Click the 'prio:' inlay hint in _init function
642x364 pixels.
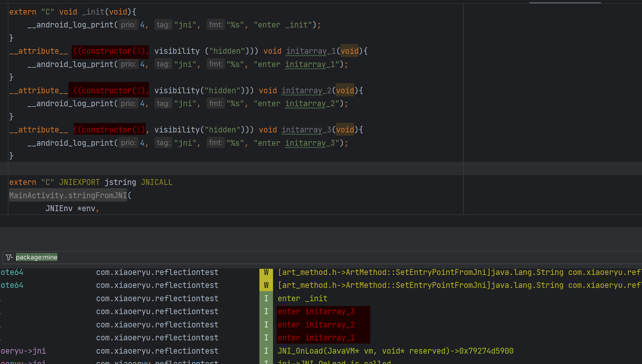point(128,25)
